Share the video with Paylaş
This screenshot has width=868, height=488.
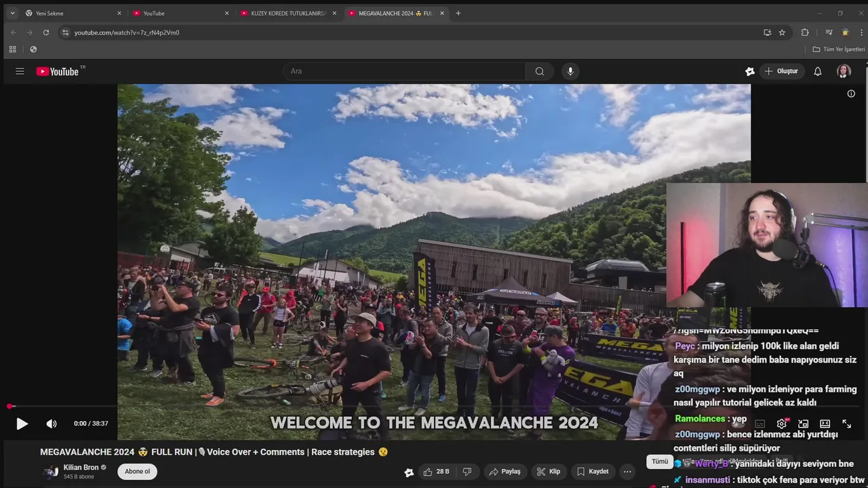(x=505, y=472)
